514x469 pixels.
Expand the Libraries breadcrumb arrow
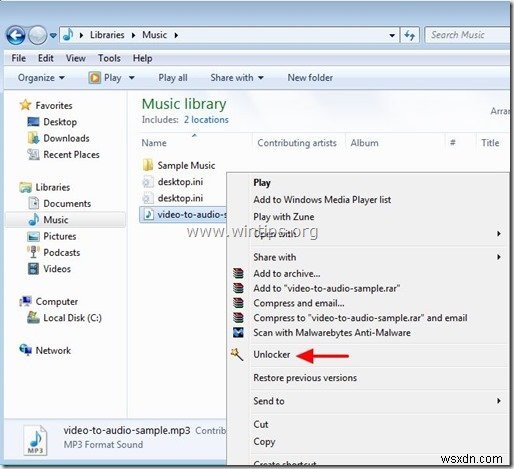tap(133, 35)
